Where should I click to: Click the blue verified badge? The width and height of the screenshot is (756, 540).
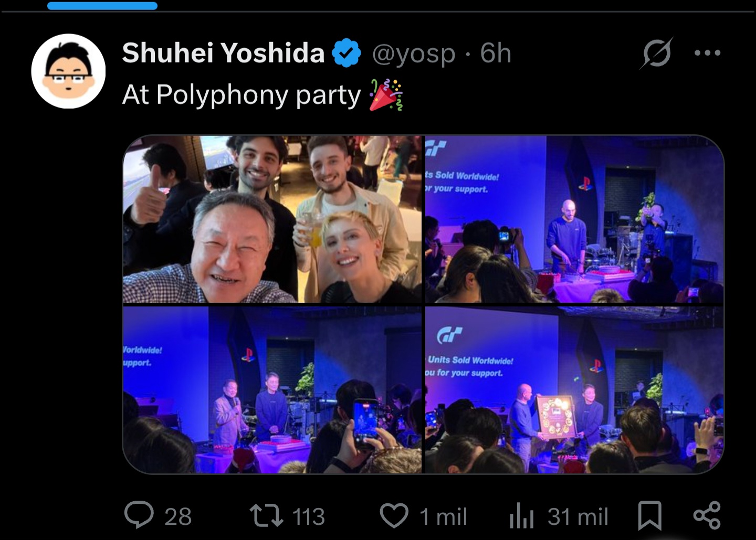346,53
